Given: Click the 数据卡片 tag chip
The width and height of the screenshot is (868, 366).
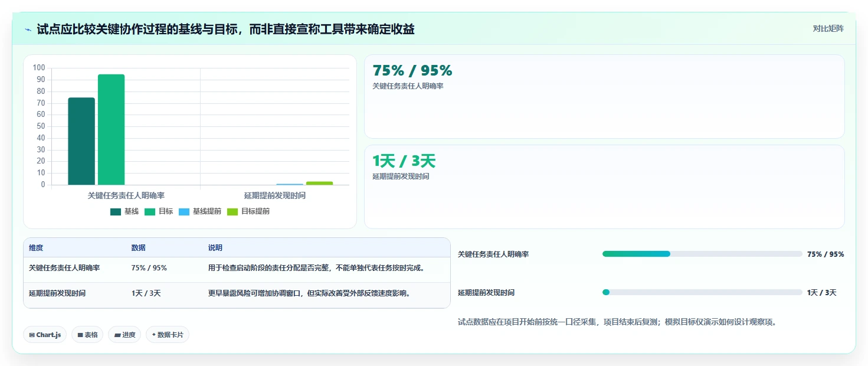Looking at the screenshot, I should [x=168, y=335].
